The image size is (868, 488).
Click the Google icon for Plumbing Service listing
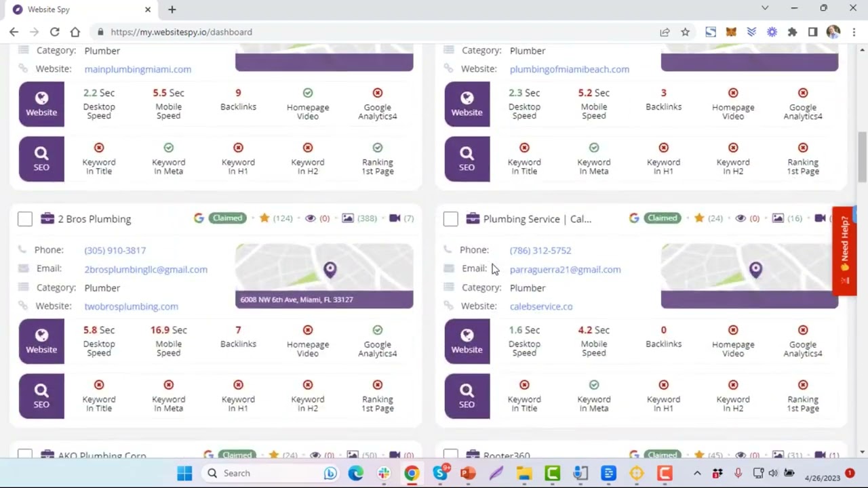[634, 218]
